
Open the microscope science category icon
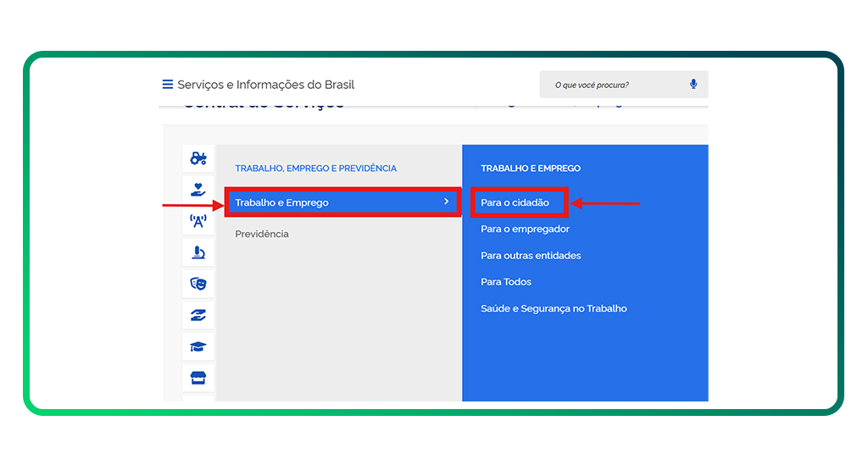(x=198, y=252)
